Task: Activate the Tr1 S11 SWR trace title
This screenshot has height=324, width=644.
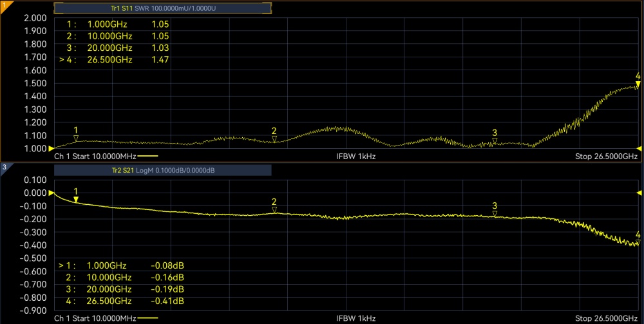Action: 162,8
